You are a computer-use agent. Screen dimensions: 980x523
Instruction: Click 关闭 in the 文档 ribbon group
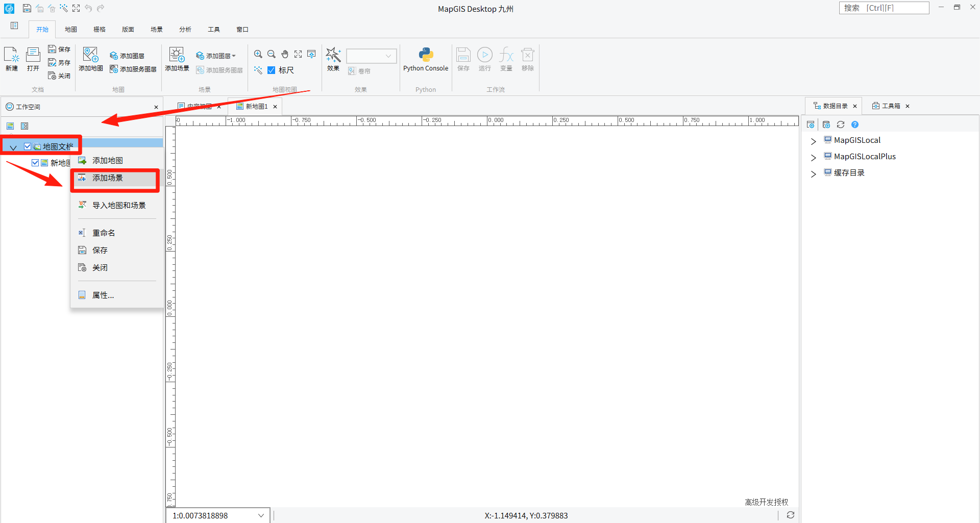pos(59,76)
